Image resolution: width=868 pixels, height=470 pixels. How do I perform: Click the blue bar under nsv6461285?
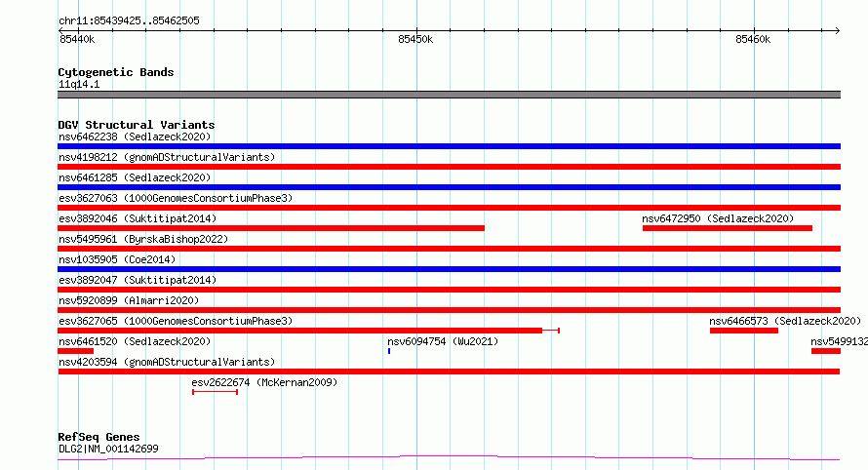(449, 187)
